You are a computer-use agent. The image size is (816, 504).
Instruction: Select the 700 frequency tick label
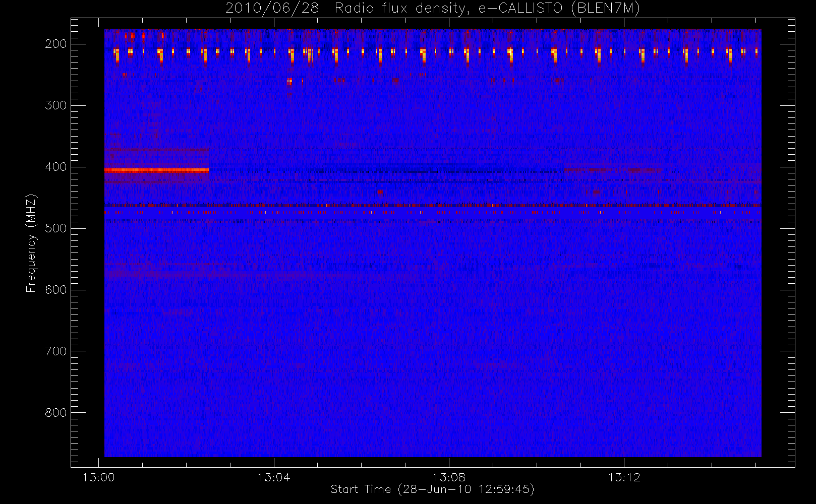(x=56, y=351)
